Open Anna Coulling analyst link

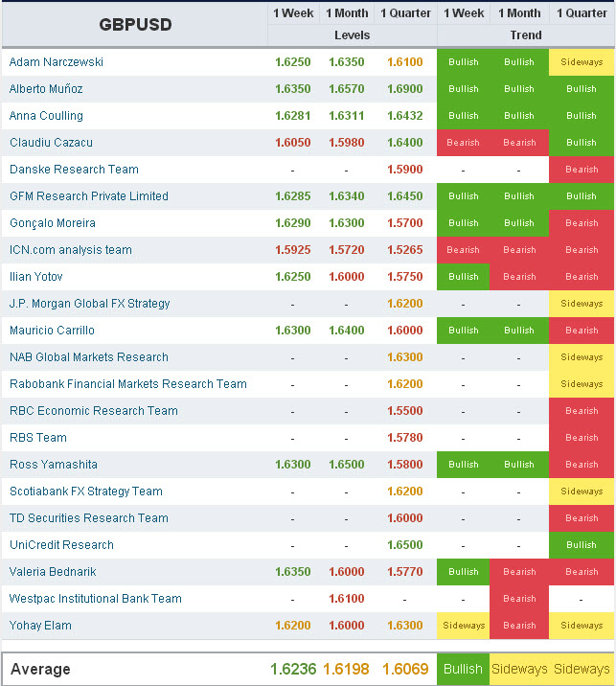[46, 116]
